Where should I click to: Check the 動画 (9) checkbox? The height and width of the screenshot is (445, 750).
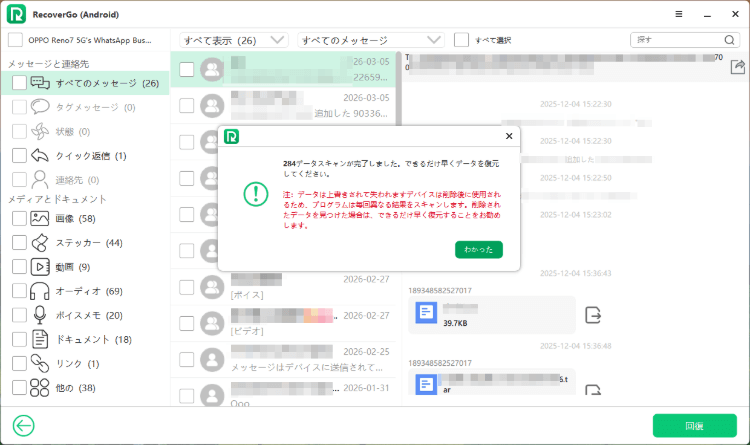click(x=19, y=267)
